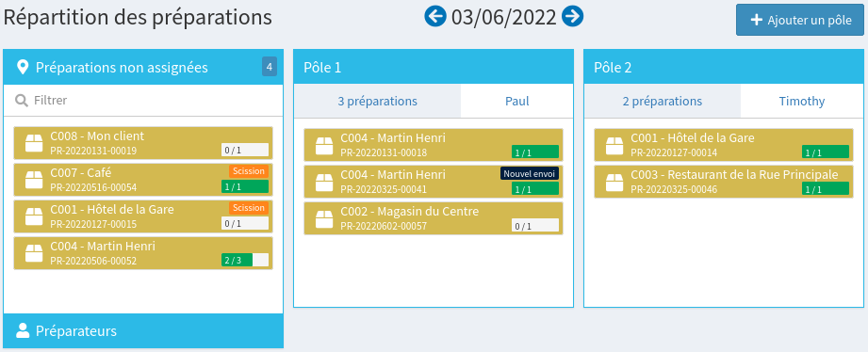Image resolution: width=868 pixels, height=352 pixels.
Task: Click the reference PR-20220131-00018
Action: pyautogui.click(x=384, y=152)
